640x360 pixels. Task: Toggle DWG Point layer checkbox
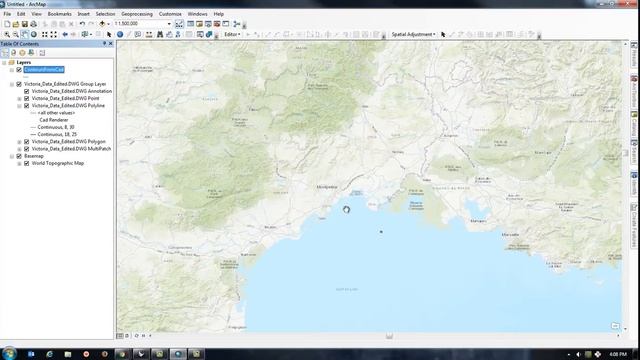point(27,98)
